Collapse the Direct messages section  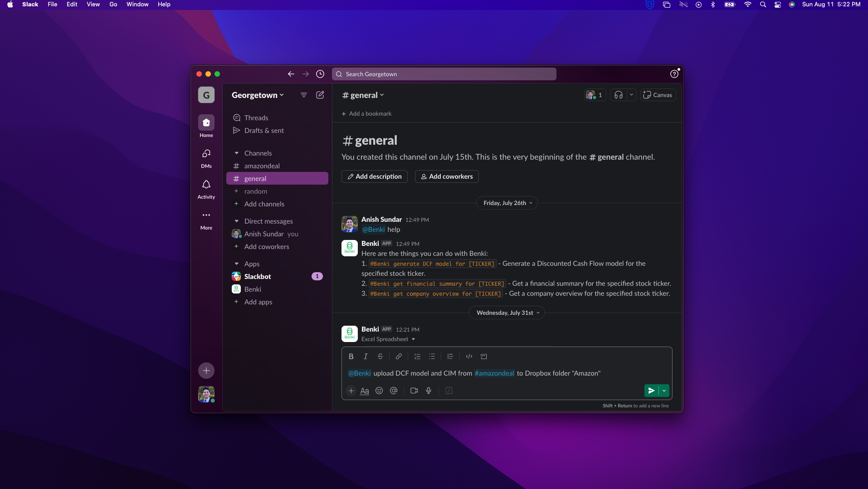click(x=236, y=221)
